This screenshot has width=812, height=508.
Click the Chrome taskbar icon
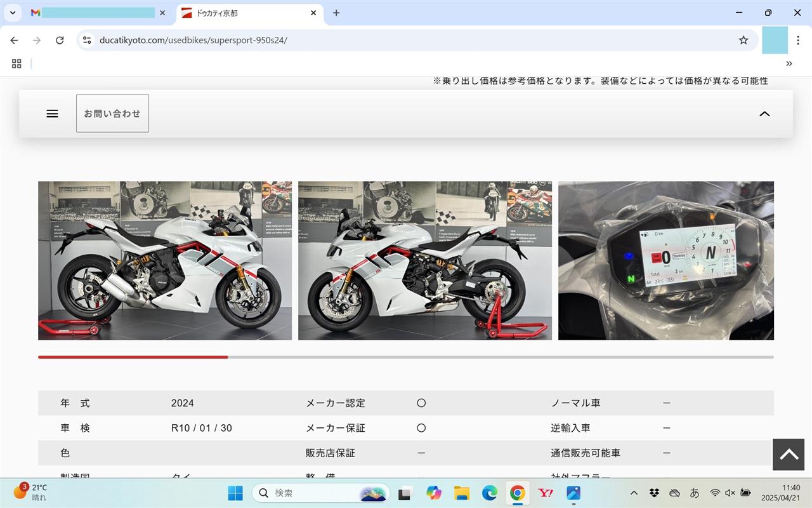pos(518,493)
